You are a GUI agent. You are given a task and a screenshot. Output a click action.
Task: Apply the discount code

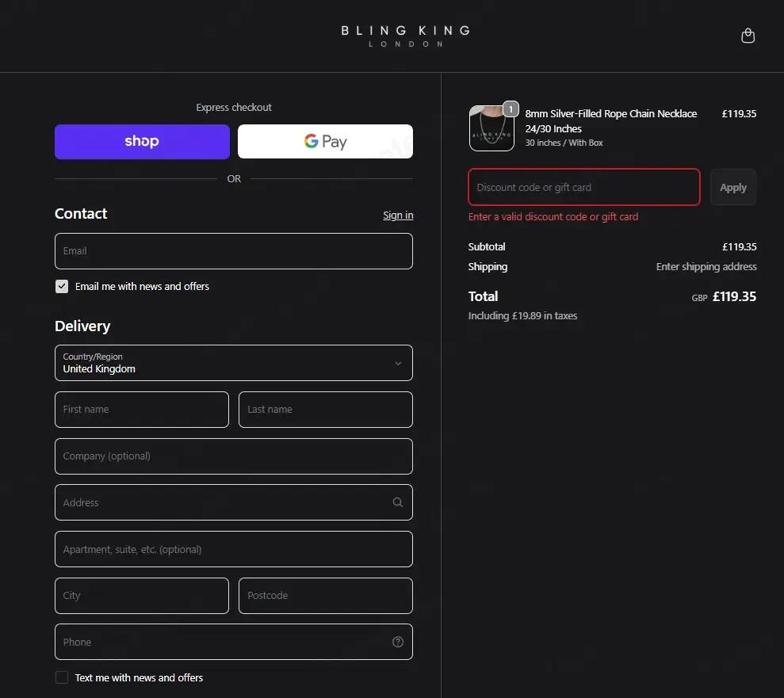click(733, 187)
